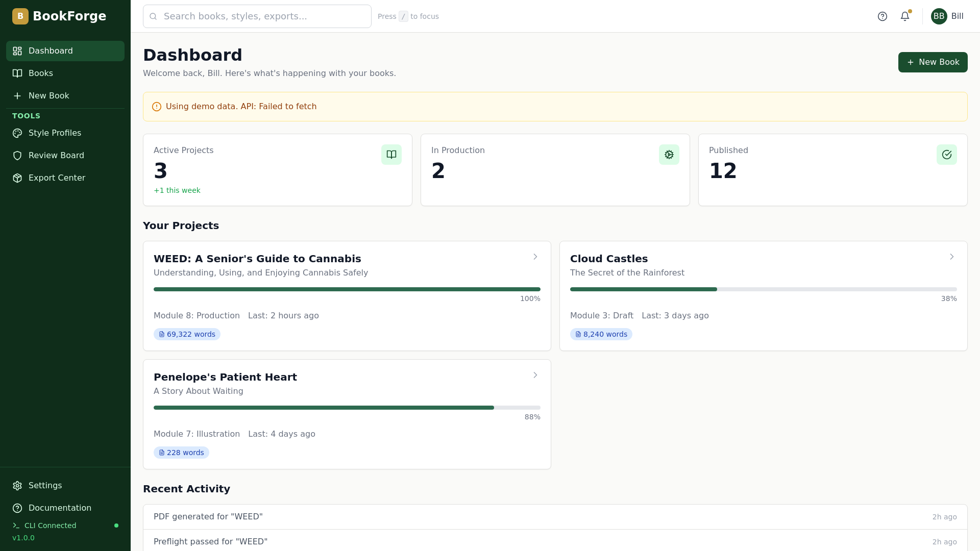
Task: Click the Last: 3 days ago text
Action: click(675, 316)
